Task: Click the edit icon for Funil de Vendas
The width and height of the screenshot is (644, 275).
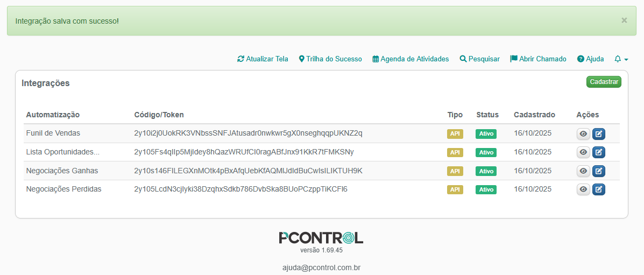Action: (598, 134)
